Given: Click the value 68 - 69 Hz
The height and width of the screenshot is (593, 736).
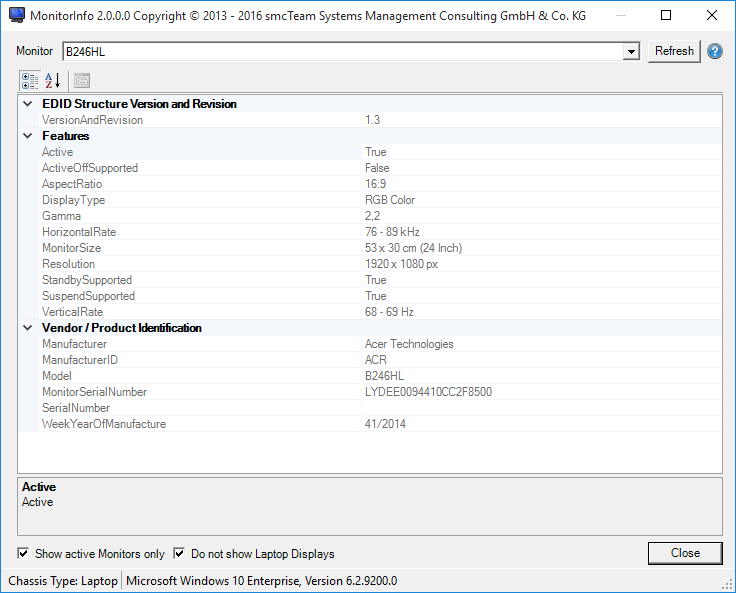Looking at the screenshot, I should point(389,311).
